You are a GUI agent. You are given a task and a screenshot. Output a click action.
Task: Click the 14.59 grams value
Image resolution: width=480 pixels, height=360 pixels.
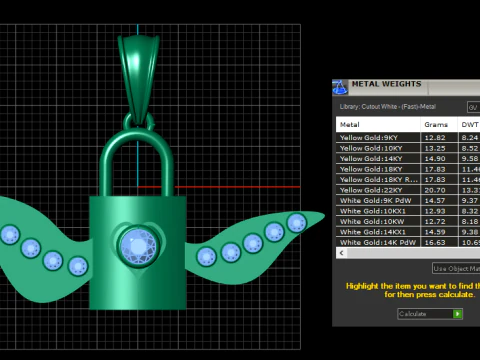pos(435,232)
